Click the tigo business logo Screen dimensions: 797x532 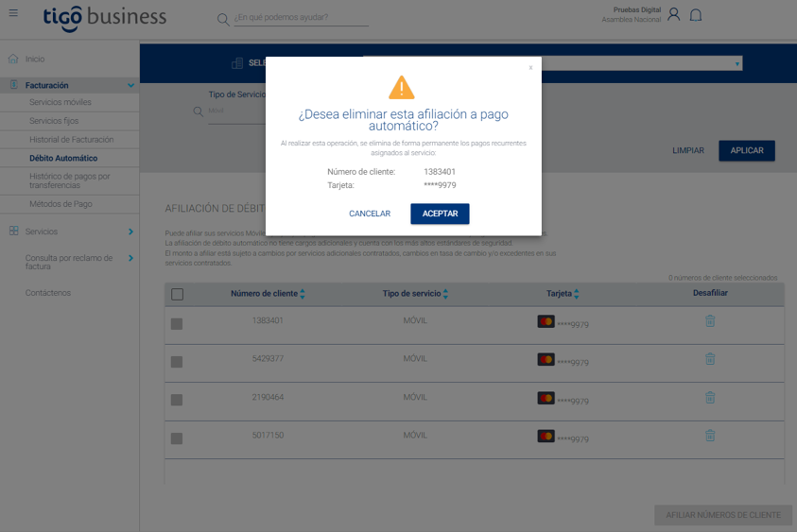[105, 18]
